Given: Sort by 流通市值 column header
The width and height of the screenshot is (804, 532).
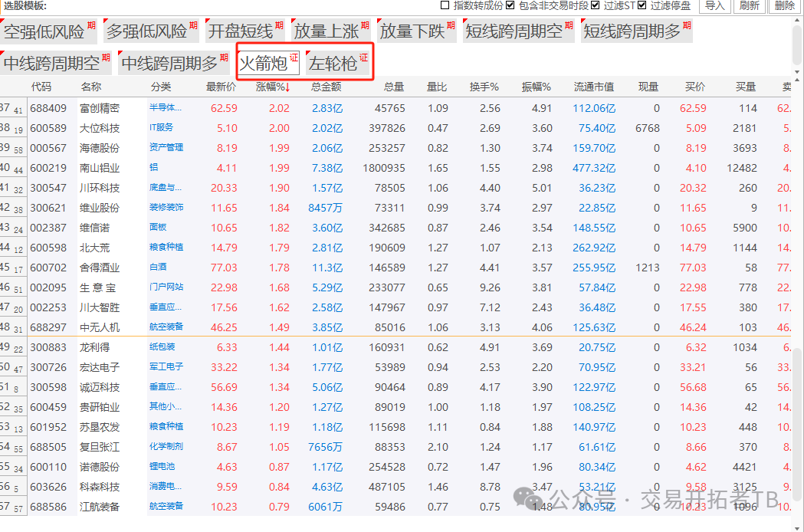Looking at the screenshot, I should point(594,87).
